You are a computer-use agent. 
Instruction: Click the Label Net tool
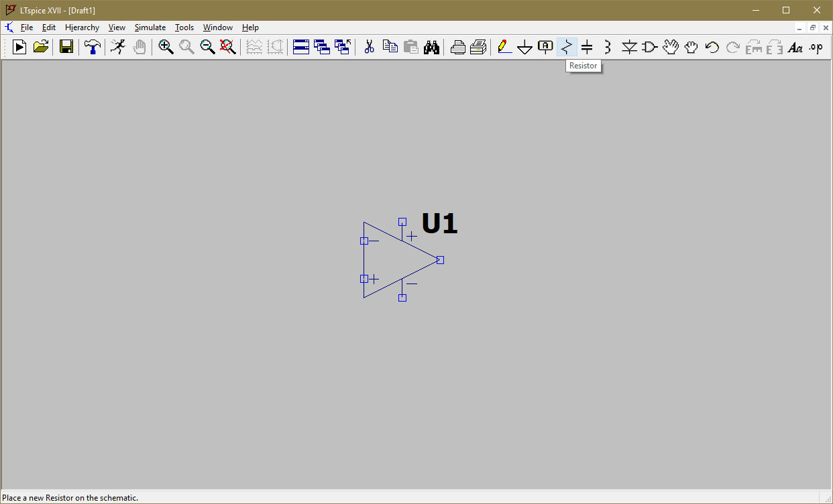point(546,47)
